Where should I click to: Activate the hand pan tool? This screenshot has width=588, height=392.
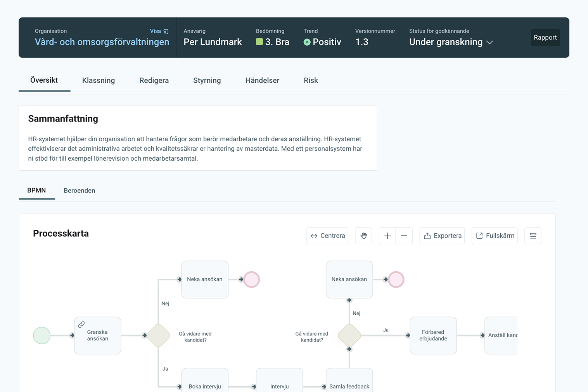click(363, 236)
